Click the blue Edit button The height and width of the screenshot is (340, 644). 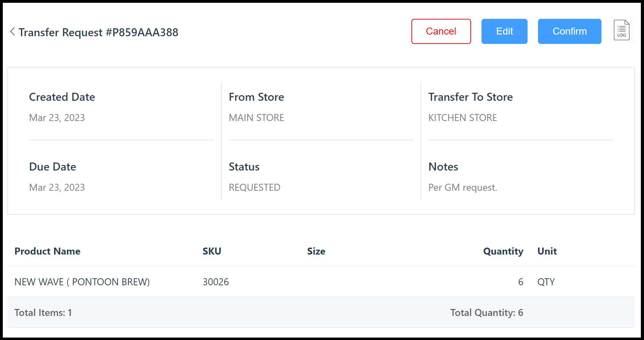click(504, 31)
